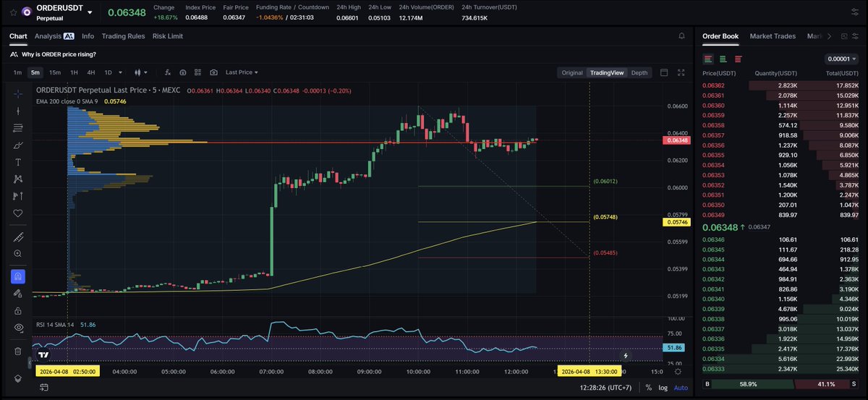
Task: Click the zoom in magnifier tool
Action: tap(18, 253)
